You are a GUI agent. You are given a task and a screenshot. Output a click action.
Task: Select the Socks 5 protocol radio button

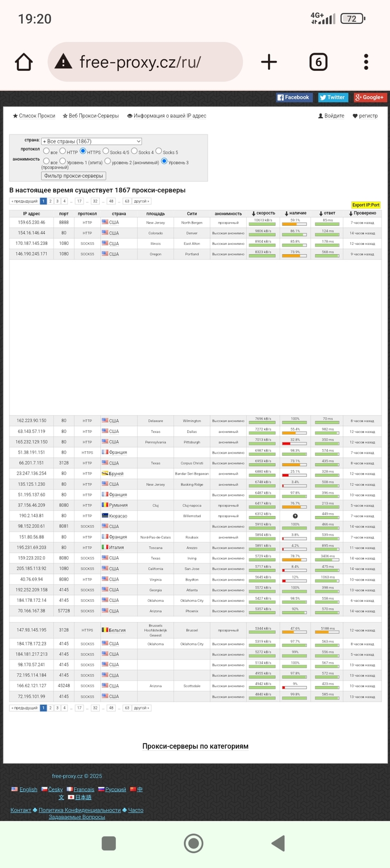tap(159, 151)
